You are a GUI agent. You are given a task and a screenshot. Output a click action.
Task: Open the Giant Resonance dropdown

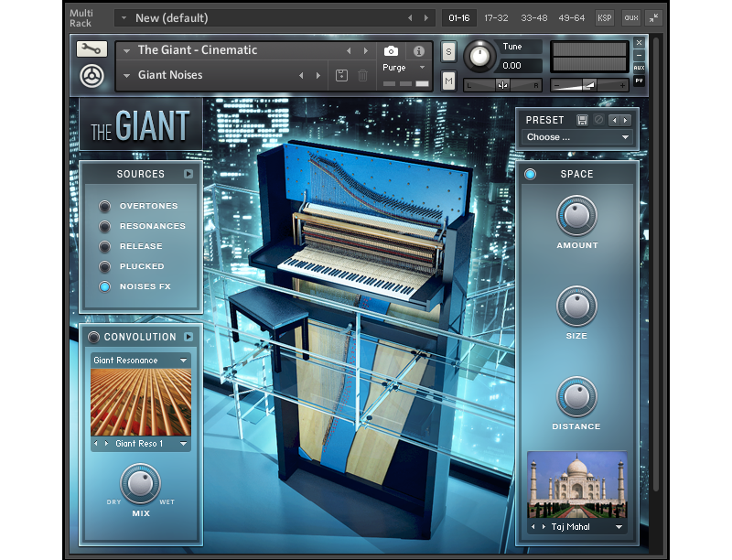[141, 361]
